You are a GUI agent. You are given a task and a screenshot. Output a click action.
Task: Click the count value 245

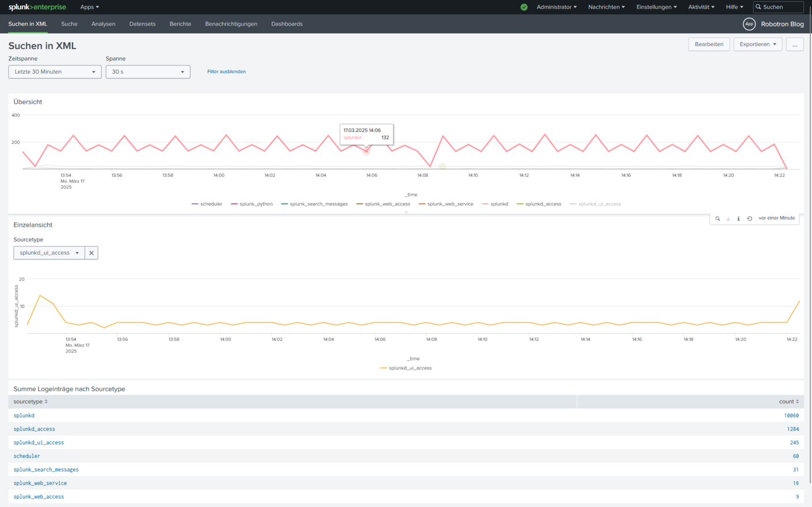pyautogui.click(x=794, y=442)
